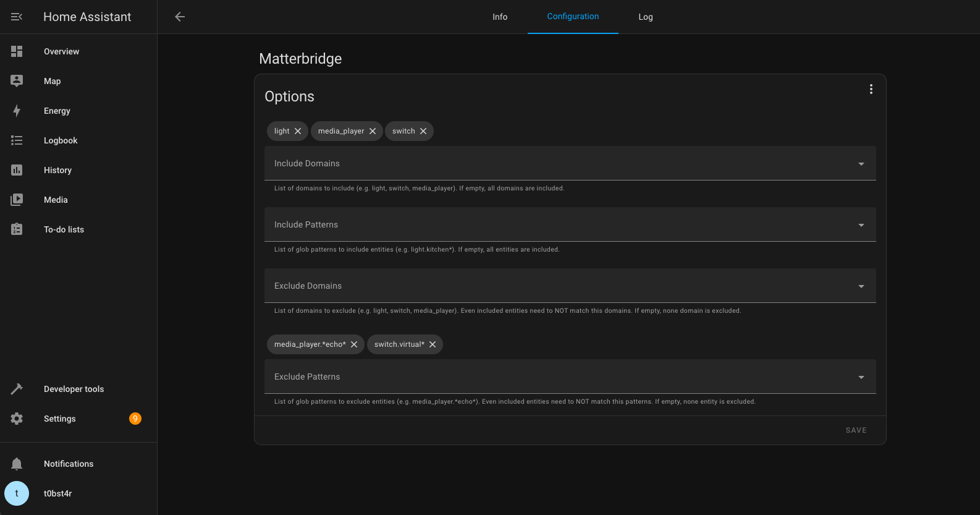Expand the Include Domains dropdown arrow
The height and width of the screenshot is (515, 980).
point(861,164)
